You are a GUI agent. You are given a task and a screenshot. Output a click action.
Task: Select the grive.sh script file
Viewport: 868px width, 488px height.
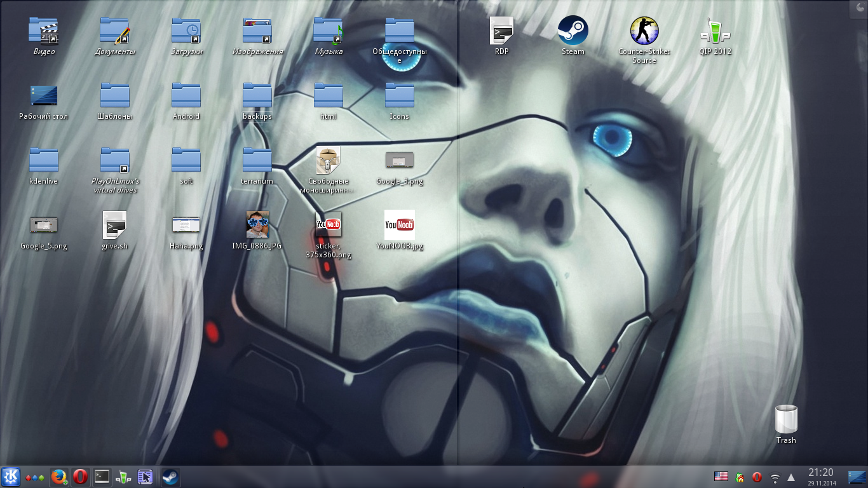point(115,225)
